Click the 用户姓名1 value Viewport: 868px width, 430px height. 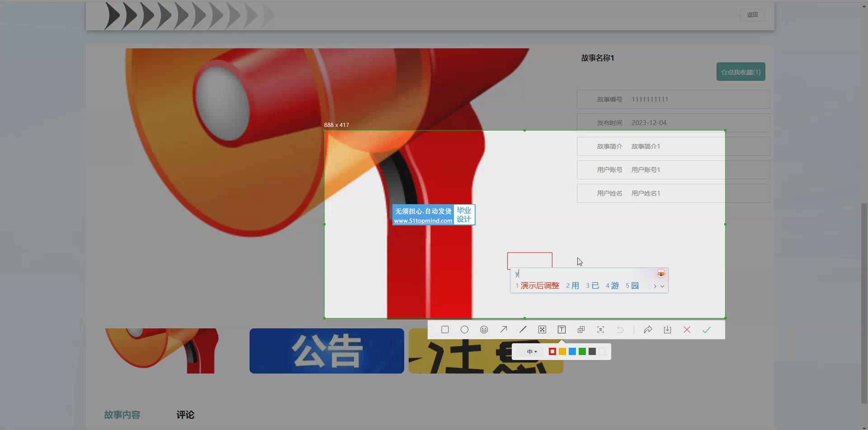(646, 193)
